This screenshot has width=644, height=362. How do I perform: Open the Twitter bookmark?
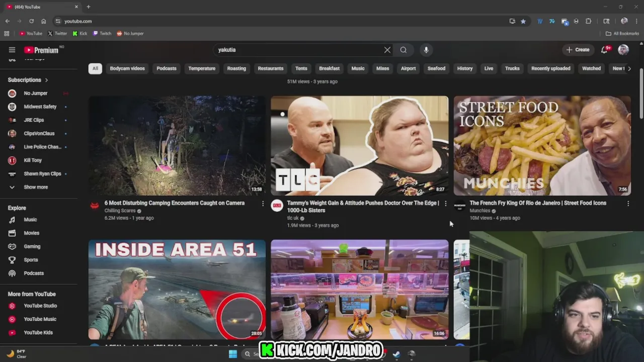click(x=57, y=34)
